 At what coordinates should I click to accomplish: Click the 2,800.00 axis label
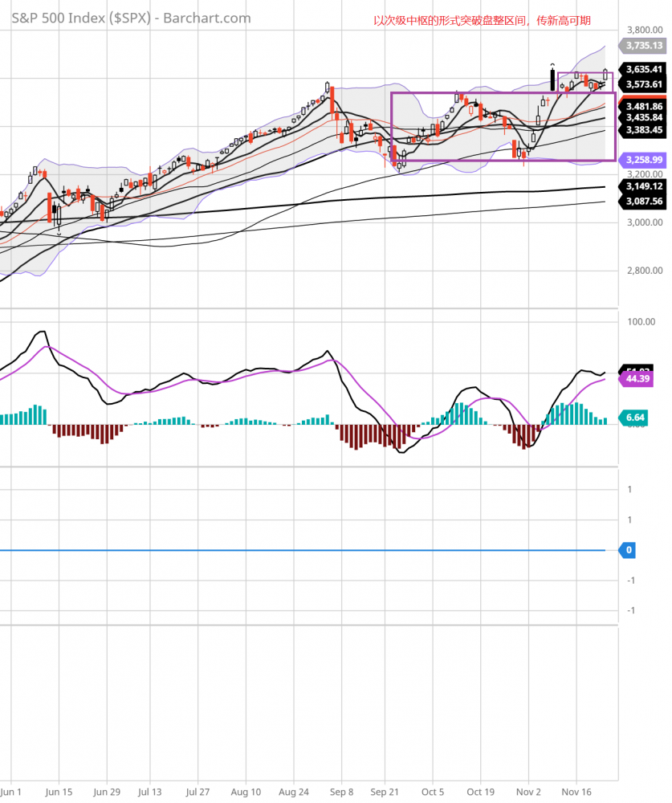click(645, 271)
